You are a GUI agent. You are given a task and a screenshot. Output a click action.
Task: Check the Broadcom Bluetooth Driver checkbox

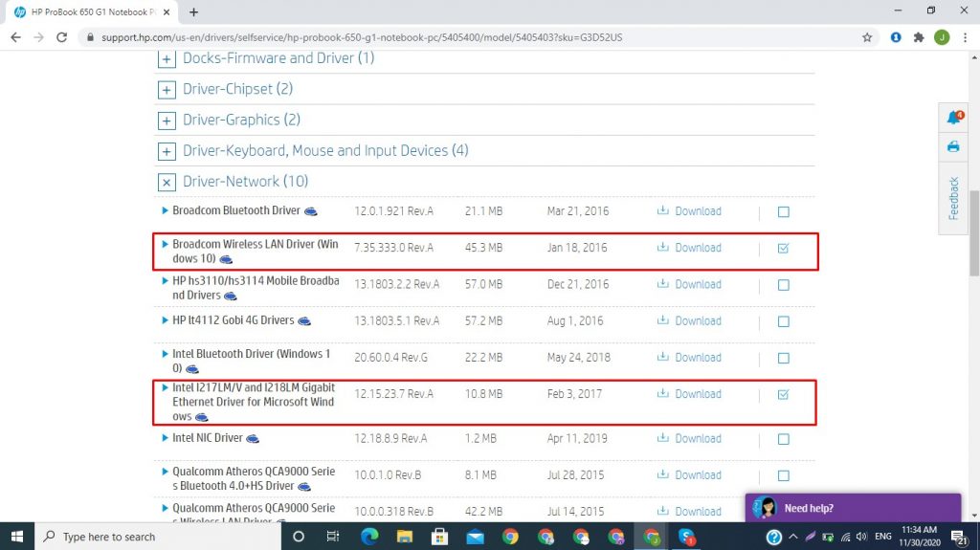(x=783, y=212)
